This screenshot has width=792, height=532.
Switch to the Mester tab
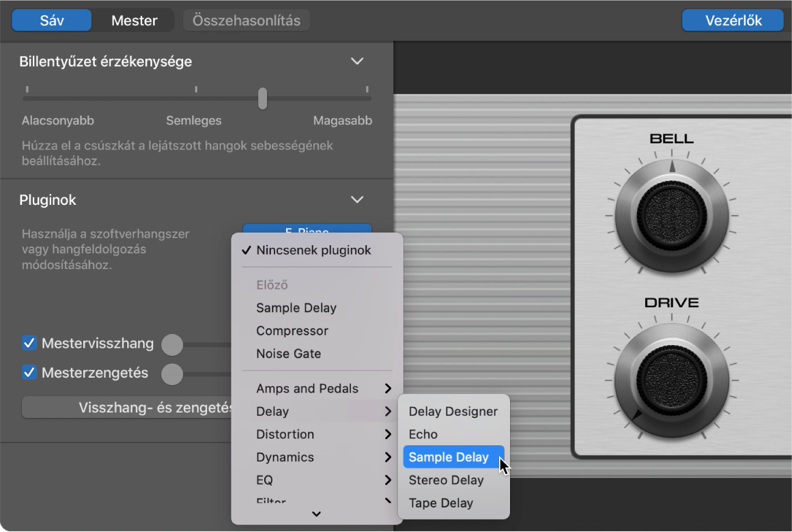coord(133,20)
